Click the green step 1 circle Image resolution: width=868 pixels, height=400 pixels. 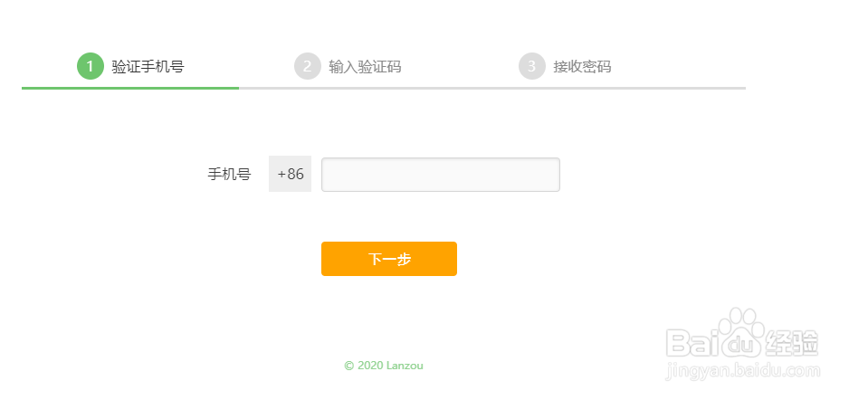pyautogui.click(x=91, y=66)
